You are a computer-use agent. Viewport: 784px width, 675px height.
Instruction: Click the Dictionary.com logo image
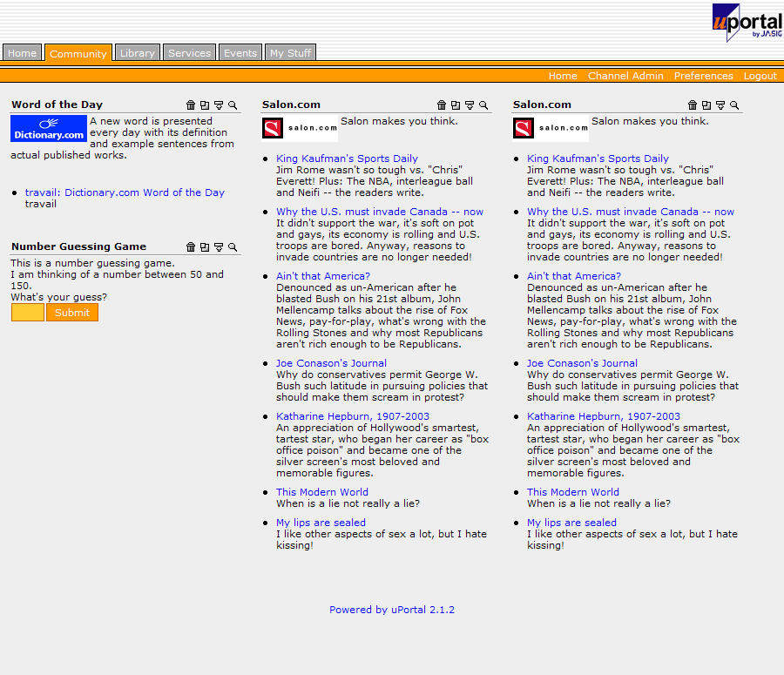(49, 129)
